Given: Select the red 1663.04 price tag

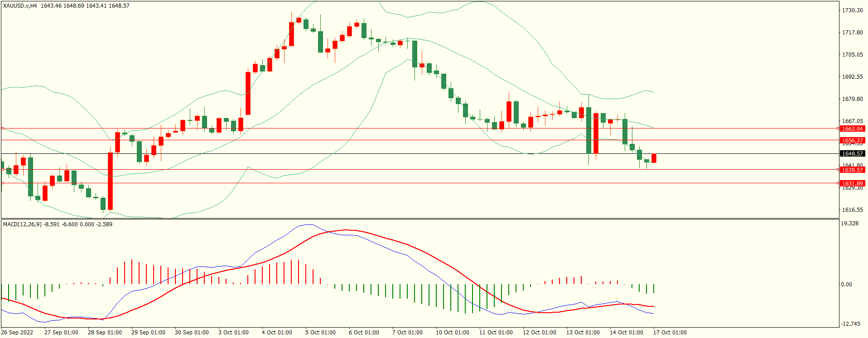Looking at the screenshot, I should coord(853,129).
